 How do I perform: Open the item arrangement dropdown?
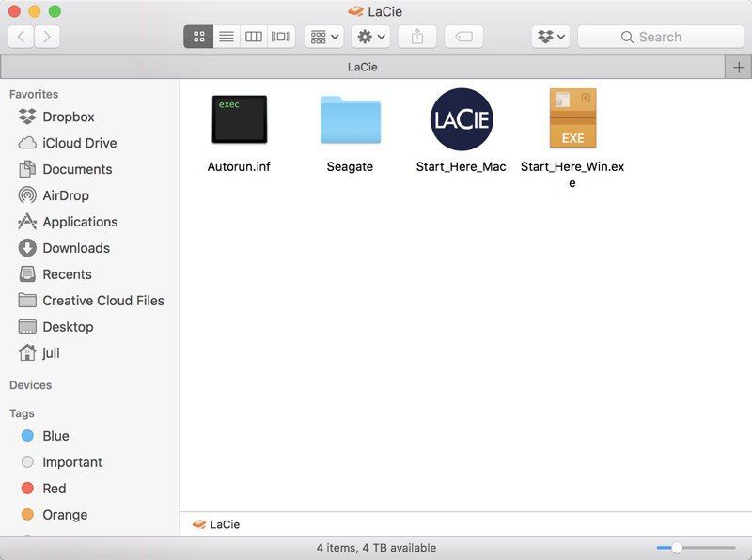[x=324, y=37]
